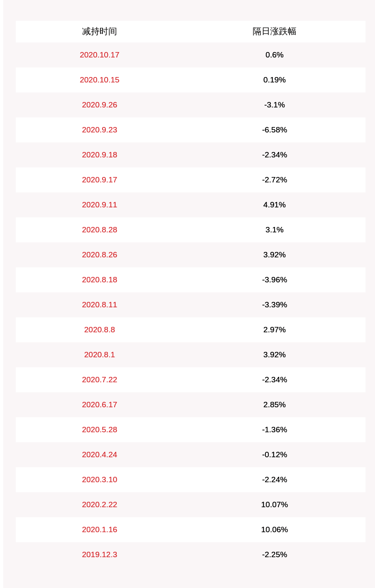Viewport: 375px width, 588px height.
Task: Open the 2020.10.17 date link
Action: [99, 55]
